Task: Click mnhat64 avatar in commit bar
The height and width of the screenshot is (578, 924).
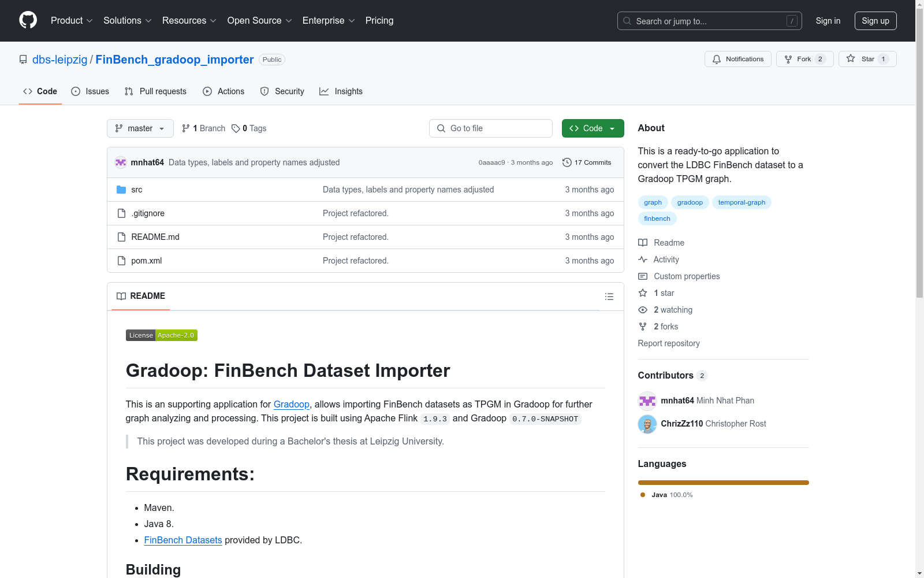Action: [x=121, y=162]
